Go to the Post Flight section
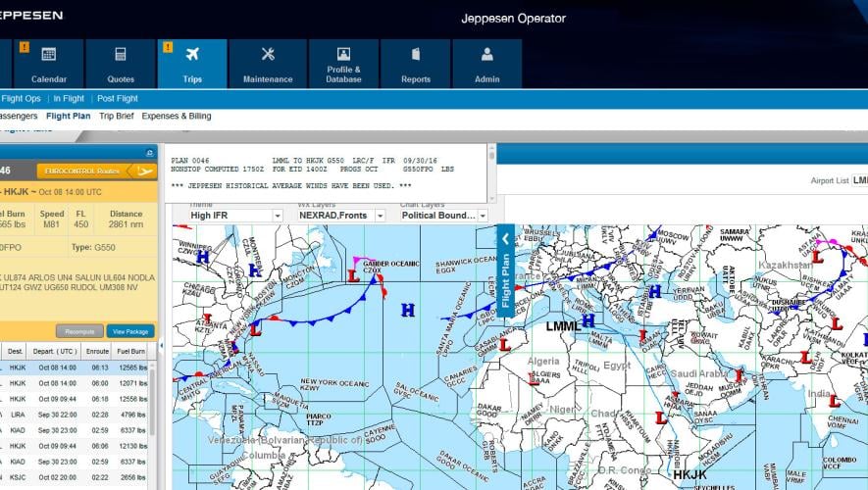This screenshot has width=868, height=490. pyautogui.click(x=117, y=98)
